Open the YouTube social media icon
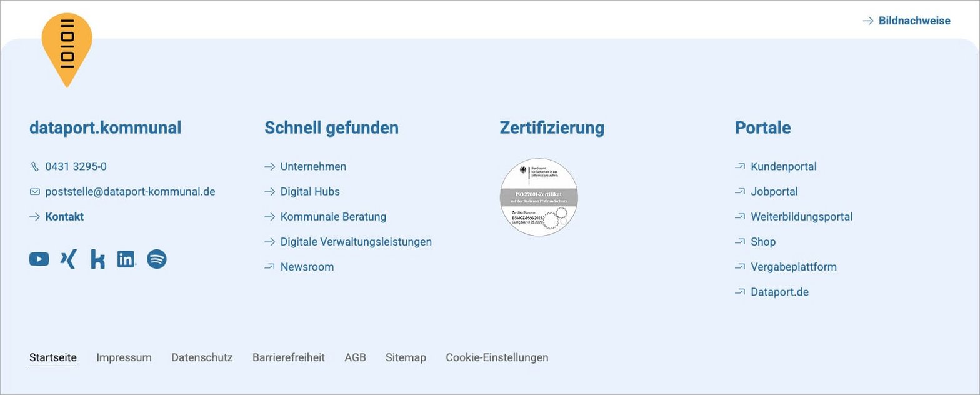The width and height of the screenshot is (980, 395). [39, 259]
